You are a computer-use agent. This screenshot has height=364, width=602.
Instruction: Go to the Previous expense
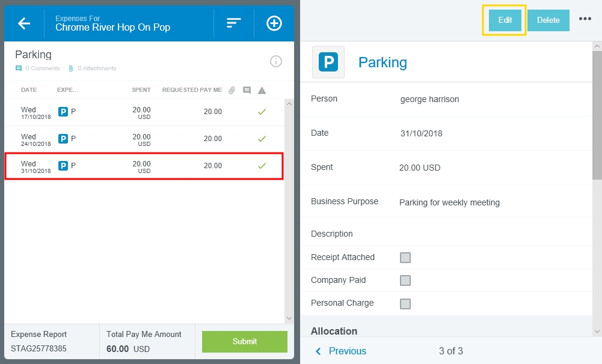[341, 351]
